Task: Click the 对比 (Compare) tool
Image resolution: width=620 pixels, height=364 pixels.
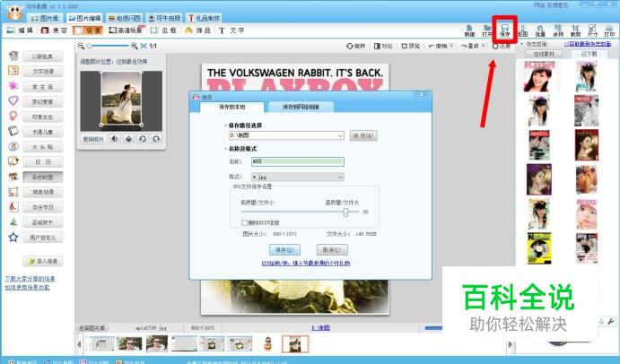Action: pyautogui.click(x=383, y=46)
